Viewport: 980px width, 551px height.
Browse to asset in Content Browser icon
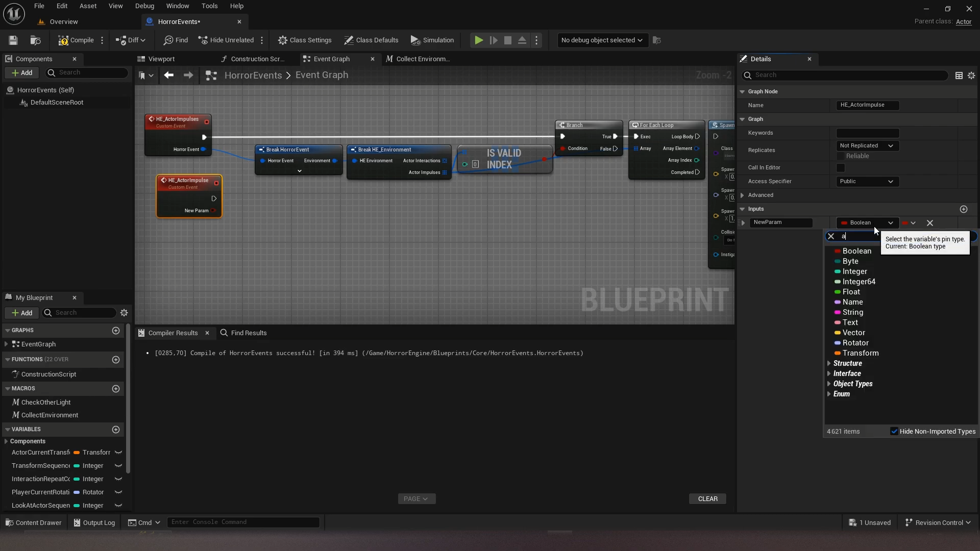point(35,40)
